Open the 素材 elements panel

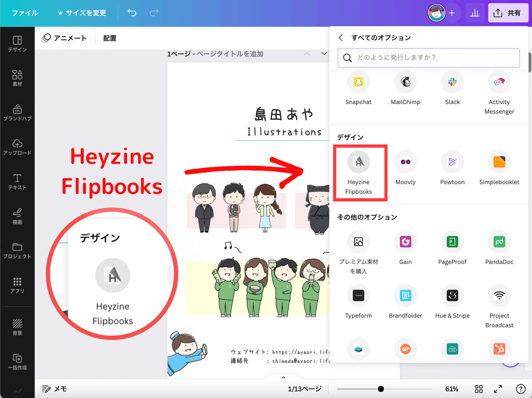tap(17, 78)
